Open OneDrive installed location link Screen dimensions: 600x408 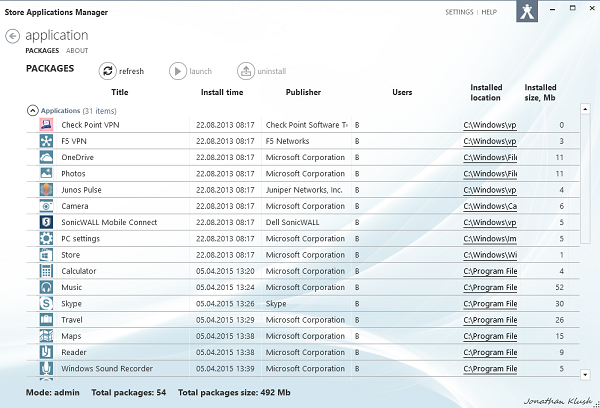coord(490,158)
